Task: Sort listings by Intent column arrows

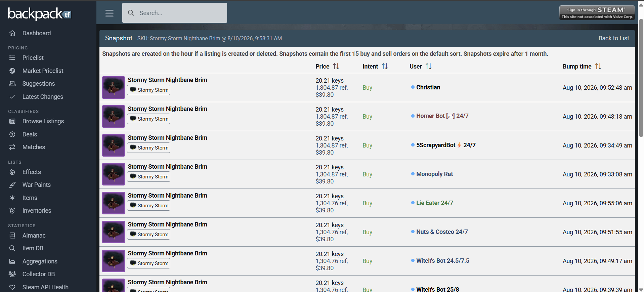Action: point(385,67)
